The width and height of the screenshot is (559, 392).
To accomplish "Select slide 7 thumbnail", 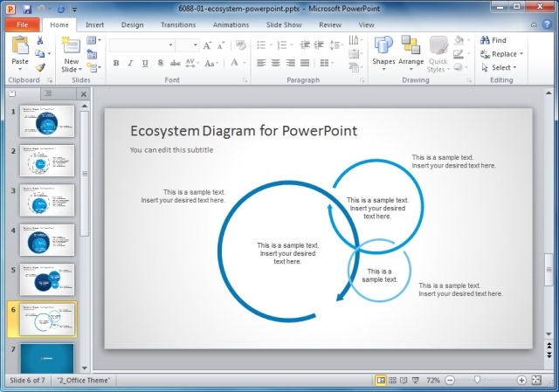I will (x=47, y=358).
